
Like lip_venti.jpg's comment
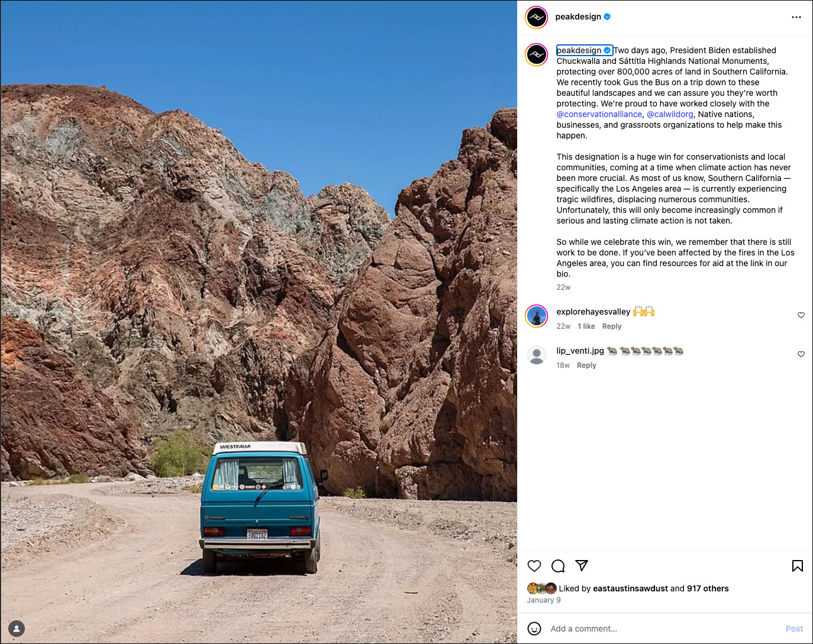pyautogui.click(x=801, y=354)
